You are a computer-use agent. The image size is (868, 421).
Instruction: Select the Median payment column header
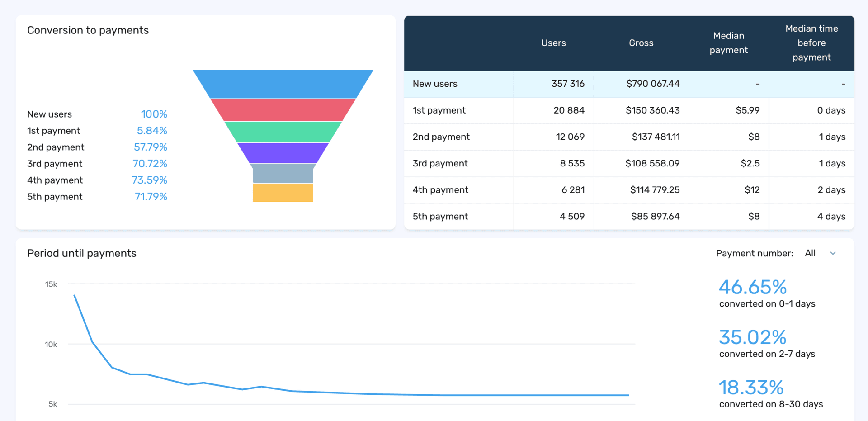[728, 43]
